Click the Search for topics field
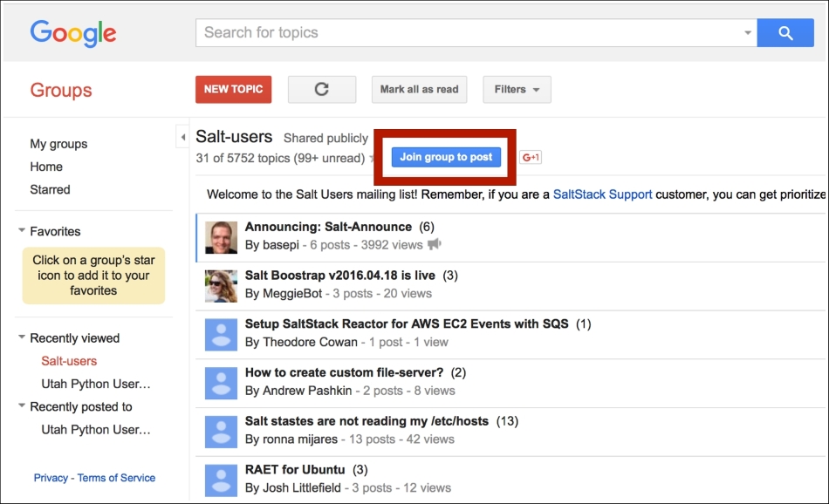Viewport: 829px width, 504px height. pos(470,33)
